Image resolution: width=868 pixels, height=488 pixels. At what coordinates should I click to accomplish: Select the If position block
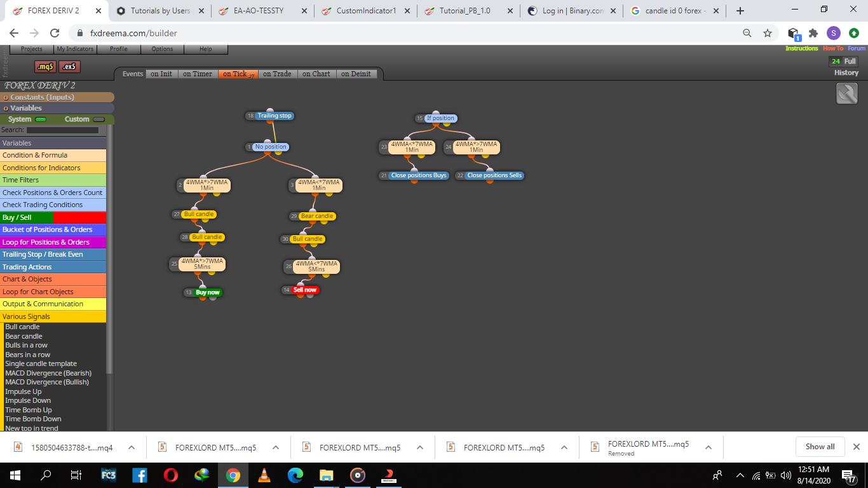coord(440,118)
